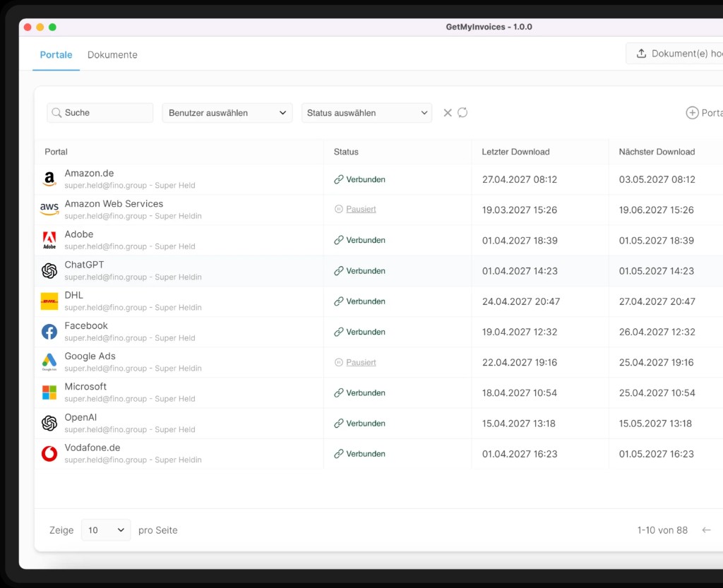
Task: Go to previous page arrow
Action: [x=706, y=530]
